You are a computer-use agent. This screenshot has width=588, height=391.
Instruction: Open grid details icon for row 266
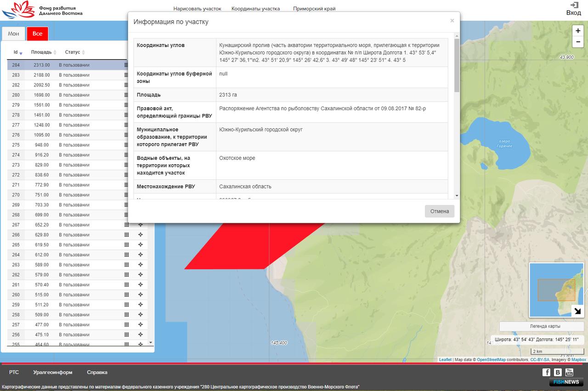pyautogui.click(x=126, y=235)
